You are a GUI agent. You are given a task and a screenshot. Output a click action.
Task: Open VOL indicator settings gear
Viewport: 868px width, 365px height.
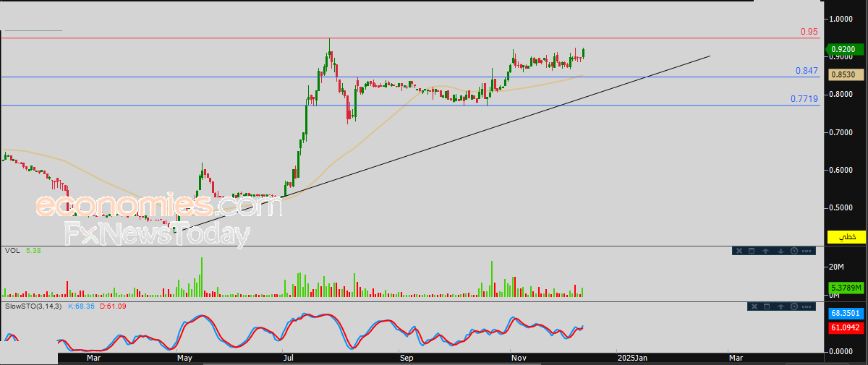click(x=794, y=251)
